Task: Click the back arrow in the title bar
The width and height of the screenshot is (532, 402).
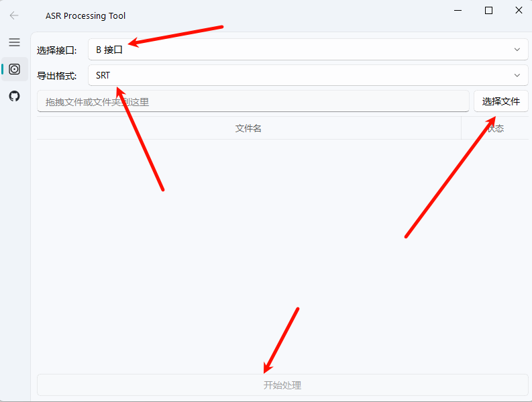Action: click(x=14, y=15)
